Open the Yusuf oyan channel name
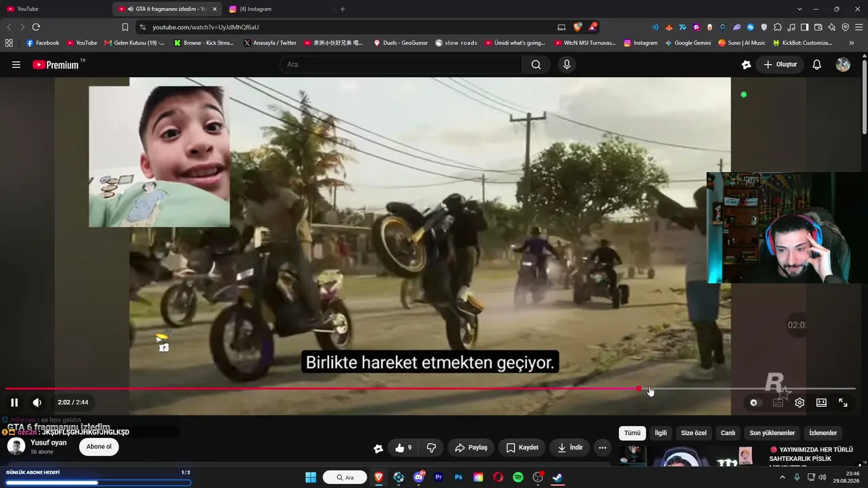The height and width of the screenshot is (488, 868). click(x=48, y=443)
